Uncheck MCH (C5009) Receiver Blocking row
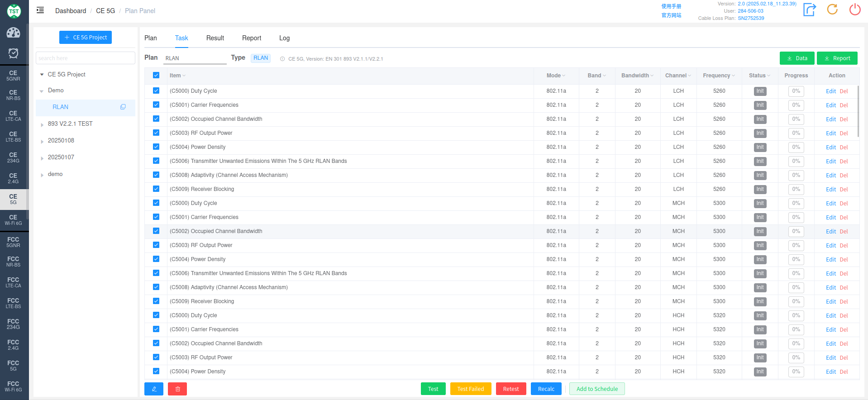868x400 pixels. pos(156,301)
